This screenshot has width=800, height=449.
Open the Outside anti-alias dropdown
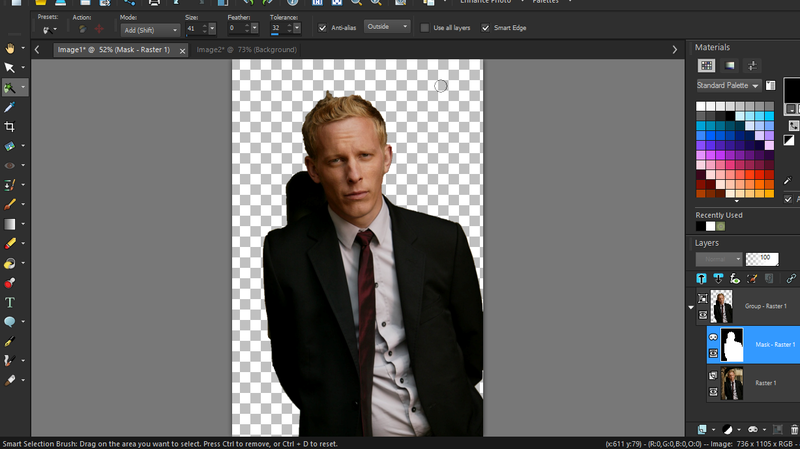click(x=387, y=27)
